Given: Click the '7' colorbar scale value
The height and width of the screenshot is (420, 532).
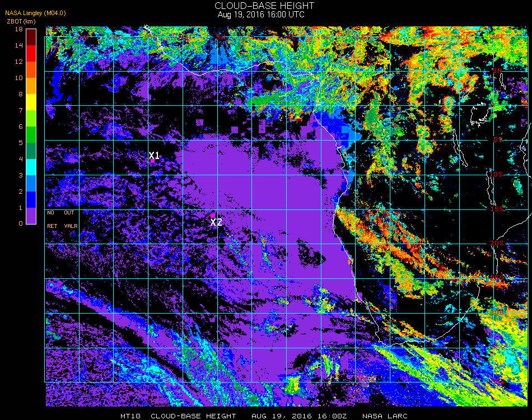Looking at the screenshot, I should (x=21, y=110).
